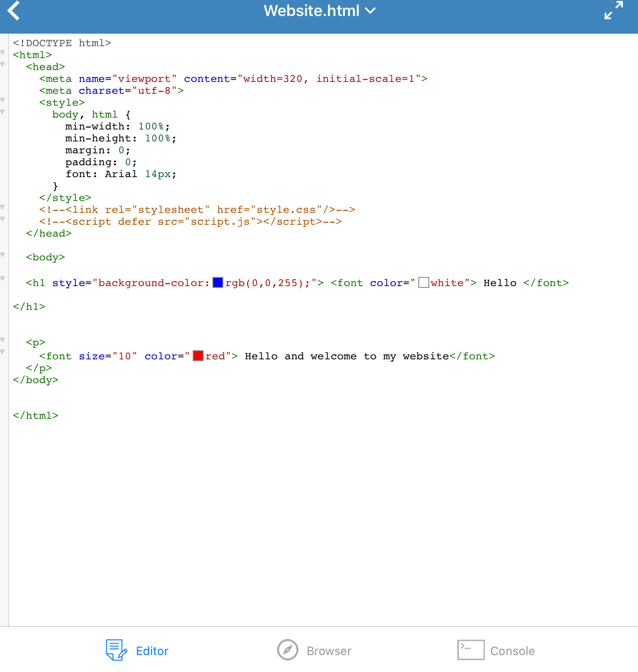
Task: Click the word "red" in font color
Action: [215, 356]
